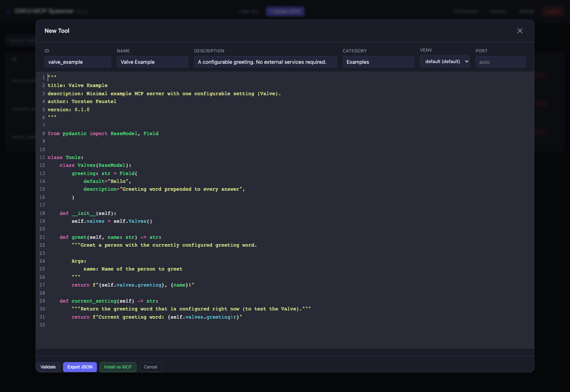Click the line 'version: 0.1.0'
The height and width of the screenshot is (392, 570).
click(69, 110)
